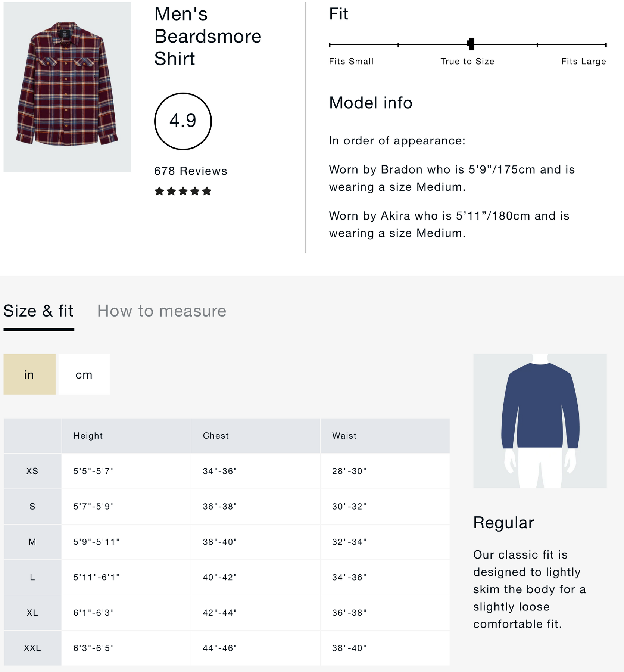The height and width of the screenshot is (672, 624).
Task: Select the M size row header
Action: (x=32, y=542)
